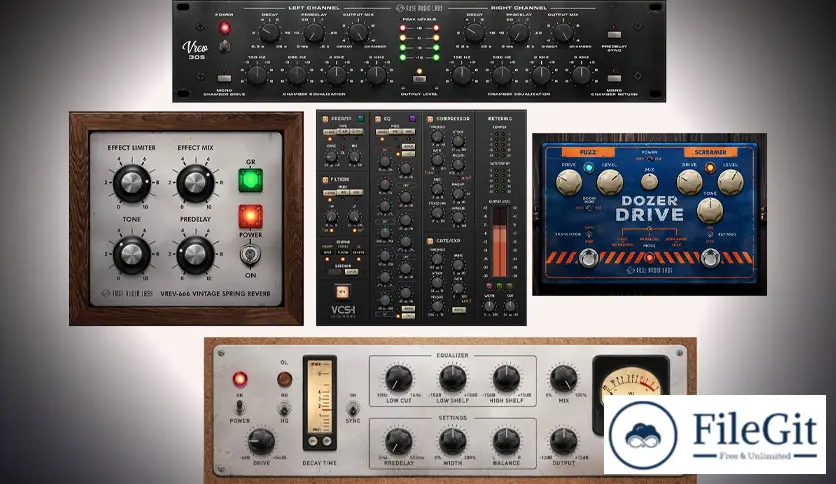Screen dimensions: 836x484
Task: Click the orange square button above VCS-1 logo
Action: tap(342, 292)
